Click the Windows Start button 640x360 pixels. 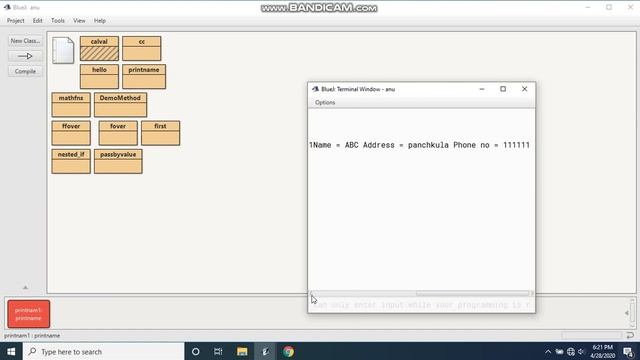click(11, 351)
